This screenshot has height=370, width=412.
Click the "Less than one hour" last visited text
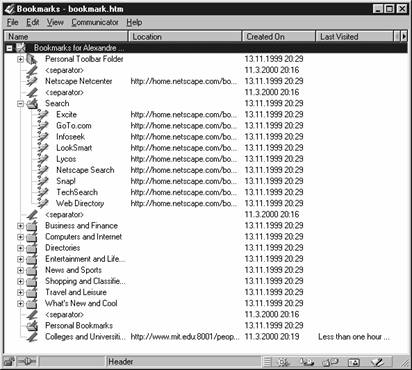[354, 337]
